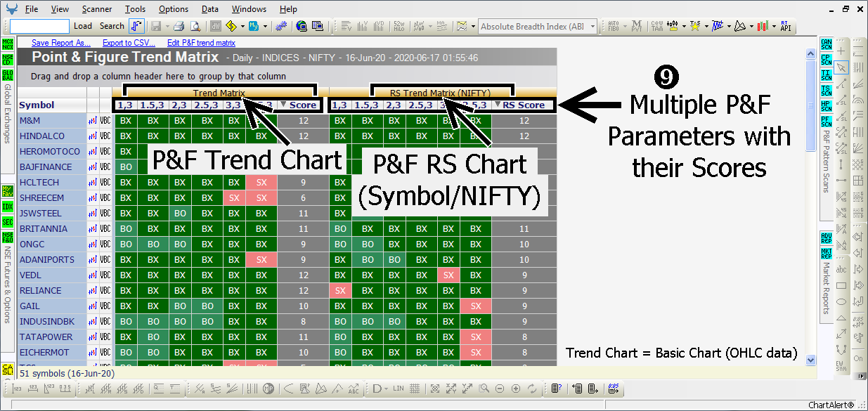Click the blue gears settings icon
The width and height of the screenshot is (868, 411).
click(x=280, y=26)
